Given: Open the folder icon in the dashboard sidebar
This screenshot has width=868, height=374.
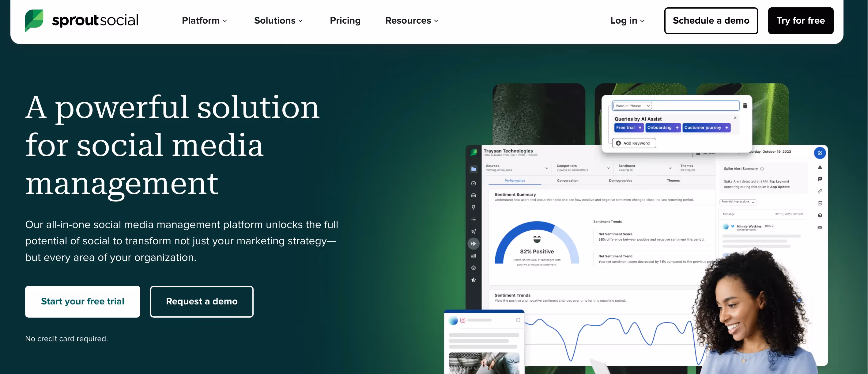Looking at the screenshot, I should tap(474, 169).
